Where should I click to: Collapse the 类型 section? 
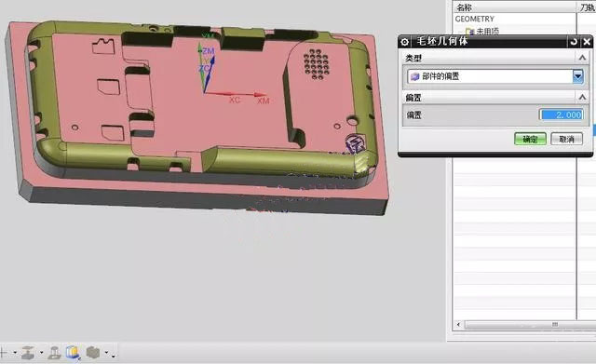tap(582, 58)
